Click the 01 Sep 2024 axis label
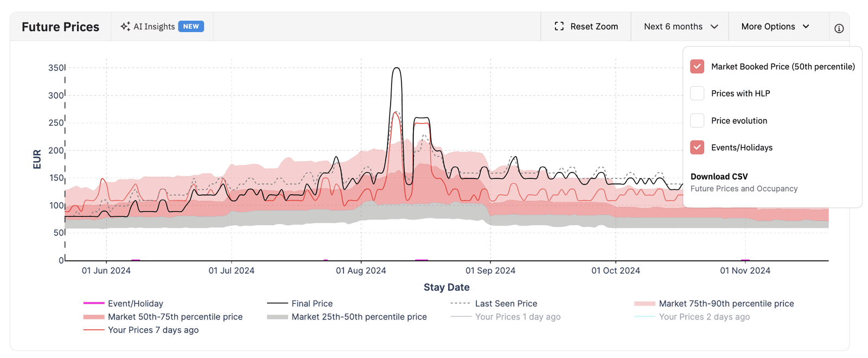 (x=490, y=271)
